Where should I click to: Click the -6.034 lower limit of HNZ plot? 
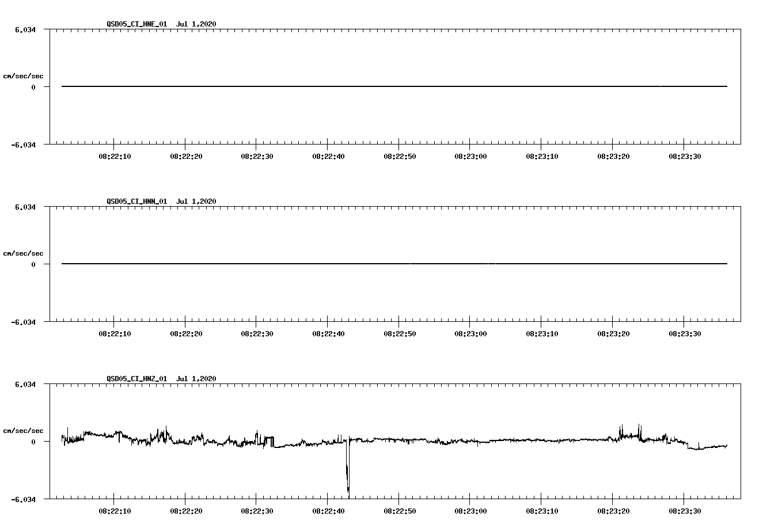coord(24,500)
